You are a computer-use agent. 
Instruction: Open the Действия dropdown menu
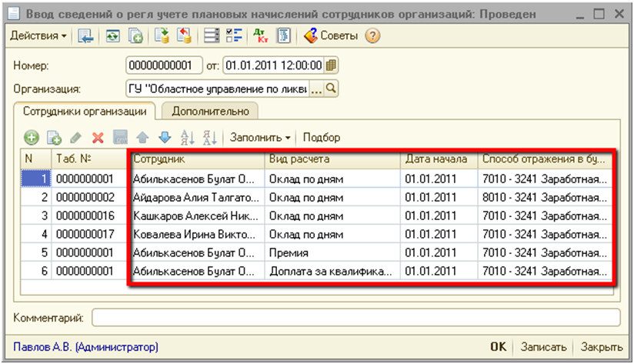click(38, 36)
